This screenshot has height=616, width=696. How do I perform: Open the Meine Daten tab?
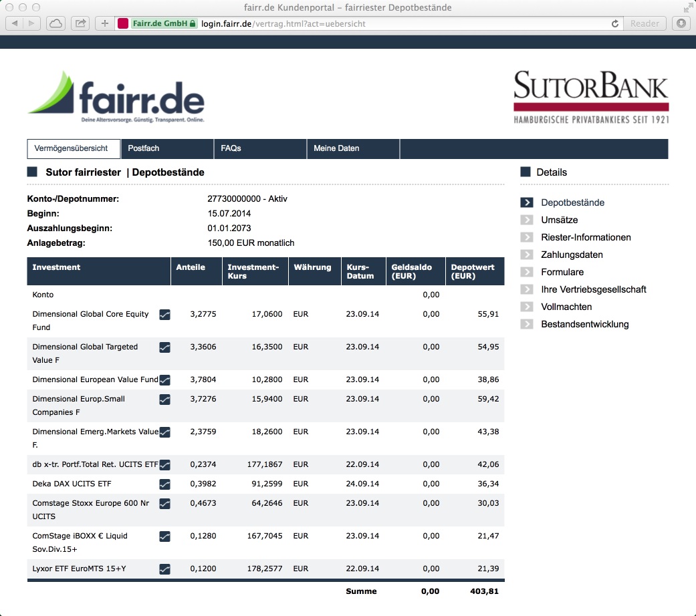353,148
